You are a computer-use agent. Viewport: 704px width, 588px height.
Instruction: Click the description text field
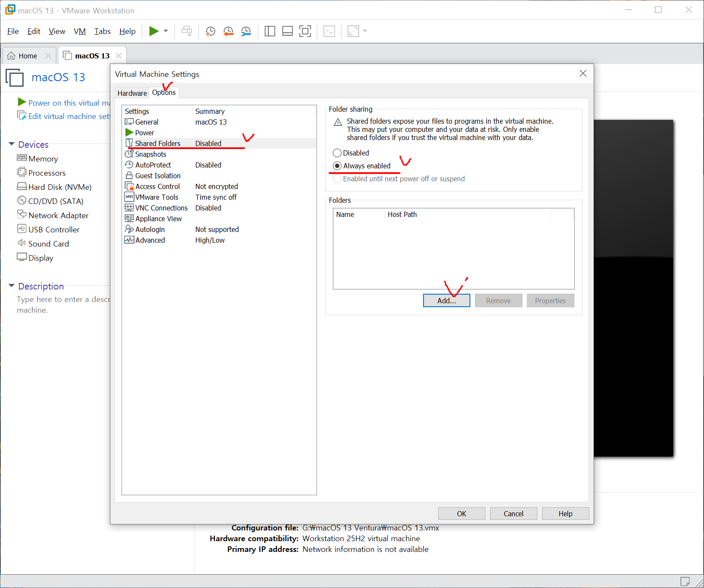pos(64,305)
